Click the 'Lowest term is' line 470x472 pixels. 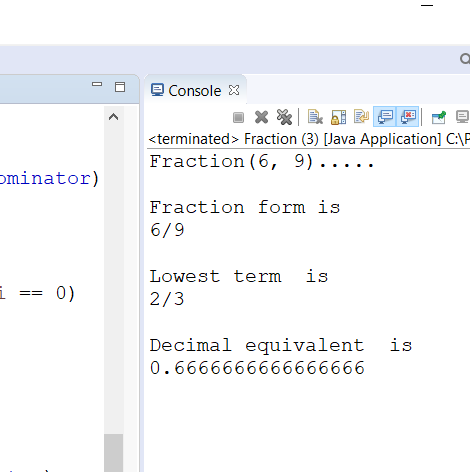tap(239, 276)
